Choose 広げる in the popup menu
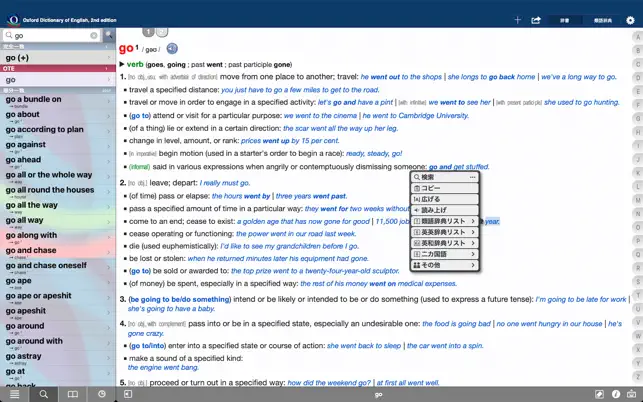Screen dimensions: 643x402 [x=445, y=199]
